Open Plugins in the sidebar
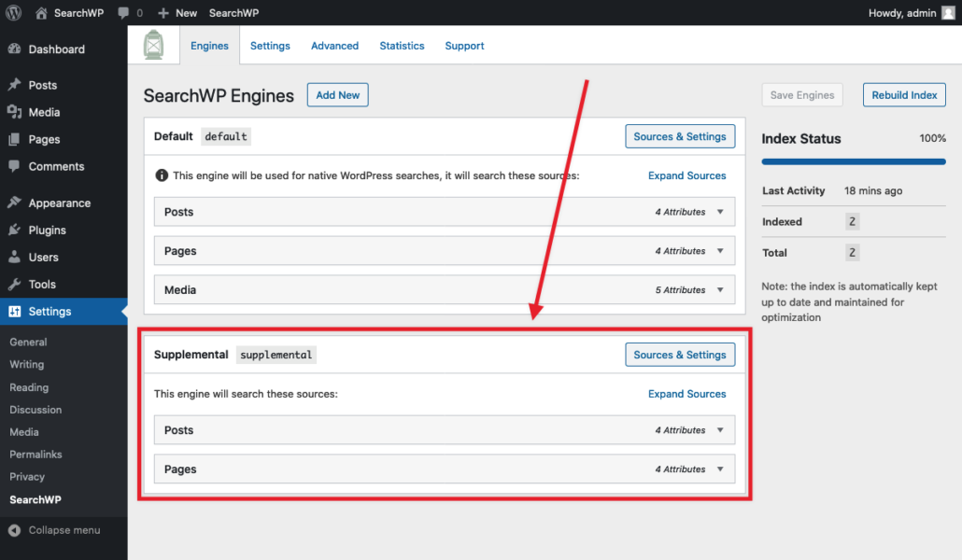 47,230
